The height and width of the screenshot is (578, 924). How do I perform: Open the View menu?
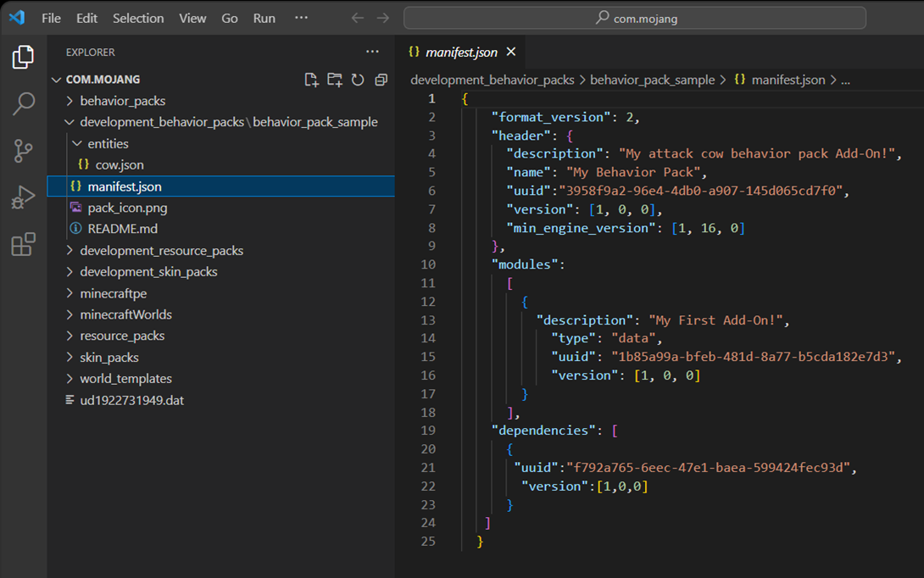pyautogui.click(x=192, y=19)
